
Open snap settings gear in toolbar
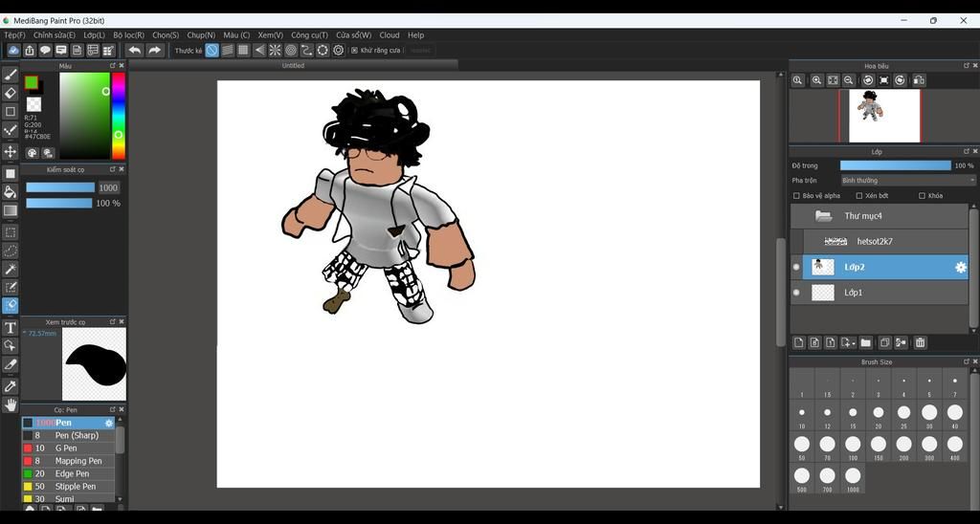(x=338, y=50)
